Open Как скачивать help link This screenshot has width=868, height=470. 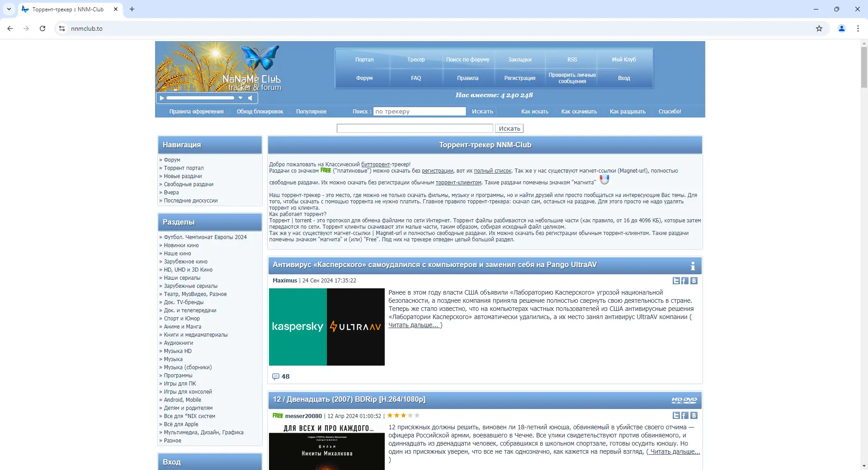[x=579, y=112]
